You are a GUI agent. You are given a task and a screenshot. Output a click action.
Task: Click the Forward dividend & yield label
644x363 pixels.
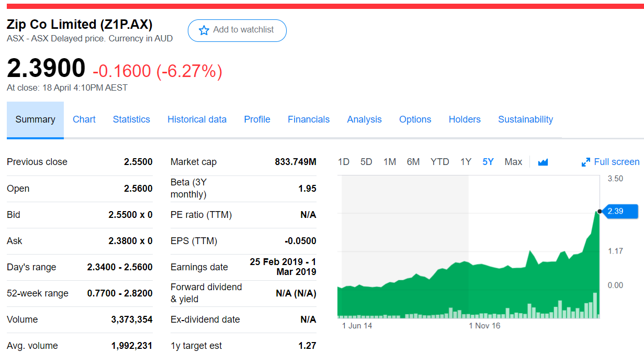pos(206,293)
